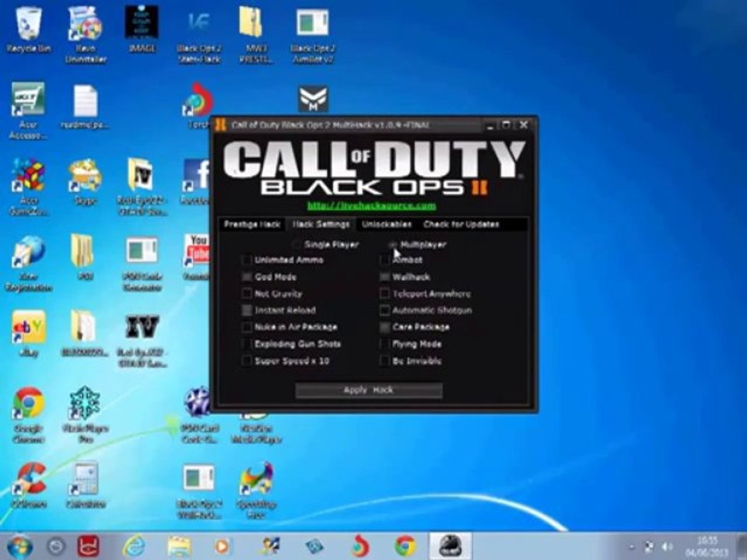The height and width of the screenshot is (560, 747).
Task: Enable the Not Gravity checkbox
Action: (247, 293)
